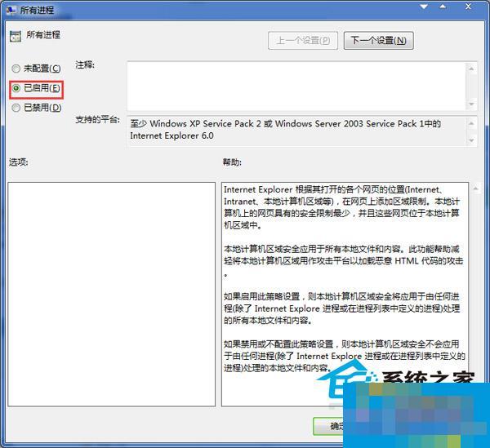Click the down arrow of the 注释 scrollbar
This screenshot has height=448, width=490.
point(471,104)
